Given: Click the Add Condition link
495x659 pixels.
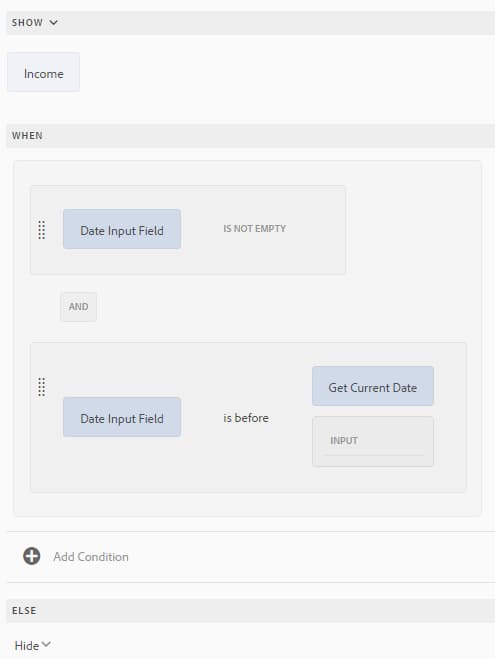Looking at the screenshot, I should (91, 556).
